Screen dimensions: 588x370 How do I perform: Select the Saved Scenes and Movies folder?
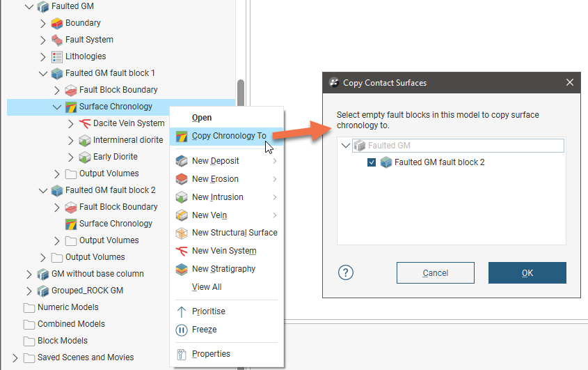[86, 357]
